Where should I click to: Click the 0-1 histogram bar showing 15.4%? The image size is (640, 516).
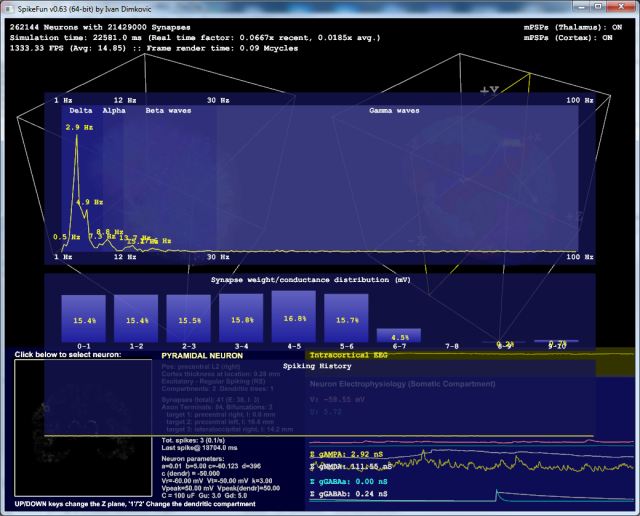84,318
